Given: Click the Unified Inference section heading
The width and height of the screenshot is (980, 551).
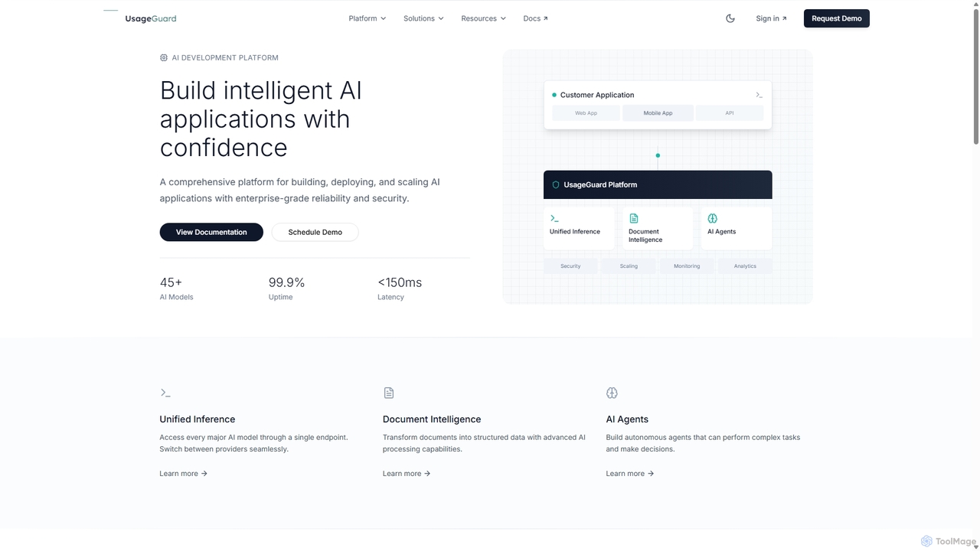Looking at the screenshot, I should [198, 419].
